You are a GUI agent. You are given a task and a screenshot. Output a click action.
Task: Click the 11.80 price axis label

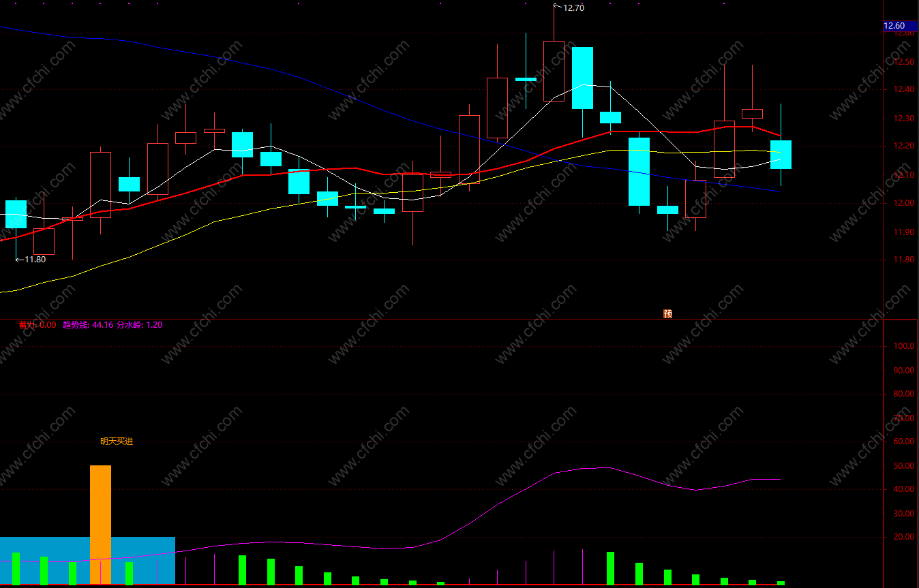click(904, 260)
